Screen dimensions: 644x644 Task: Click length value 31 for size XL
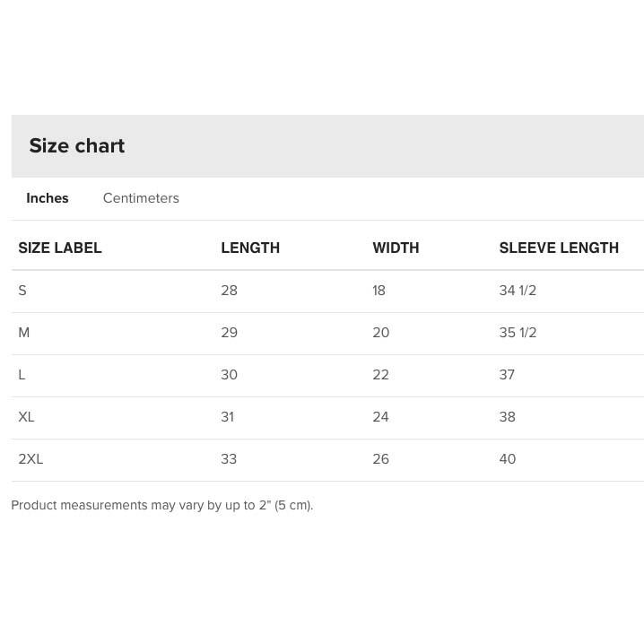tap(228, 417)
